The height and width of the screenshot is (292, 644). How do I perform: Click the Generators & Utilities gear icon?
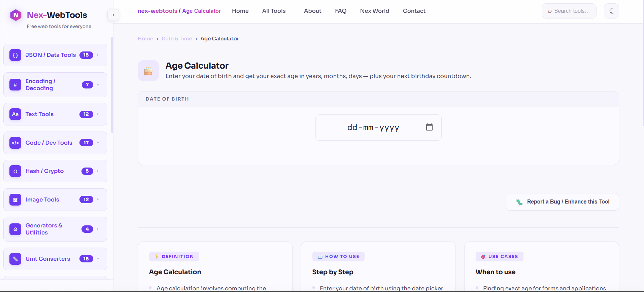[15, 229]
